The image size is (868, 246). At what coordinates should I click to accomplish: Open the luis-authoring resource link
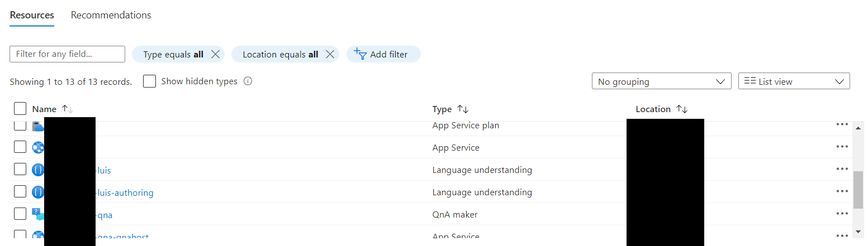click(125, 193)
